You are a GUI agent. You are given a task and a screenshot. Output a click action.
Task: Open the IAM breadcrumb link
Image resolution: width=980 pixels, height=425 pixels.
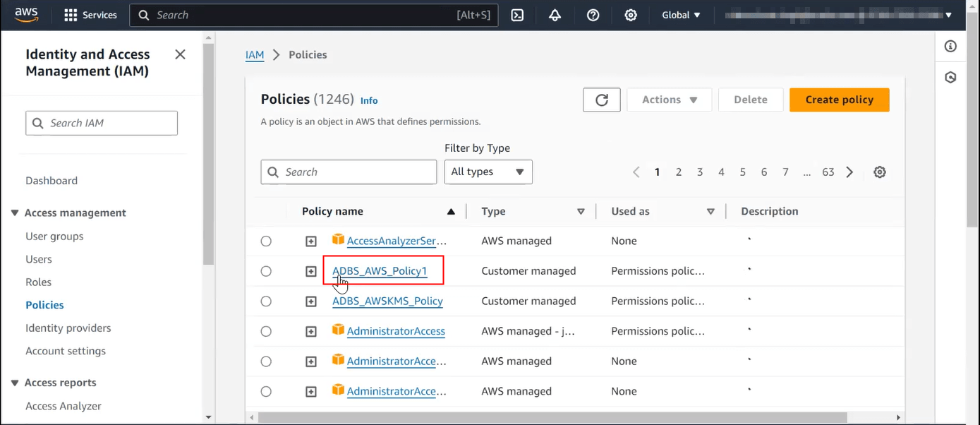click(x=255, y=54)
